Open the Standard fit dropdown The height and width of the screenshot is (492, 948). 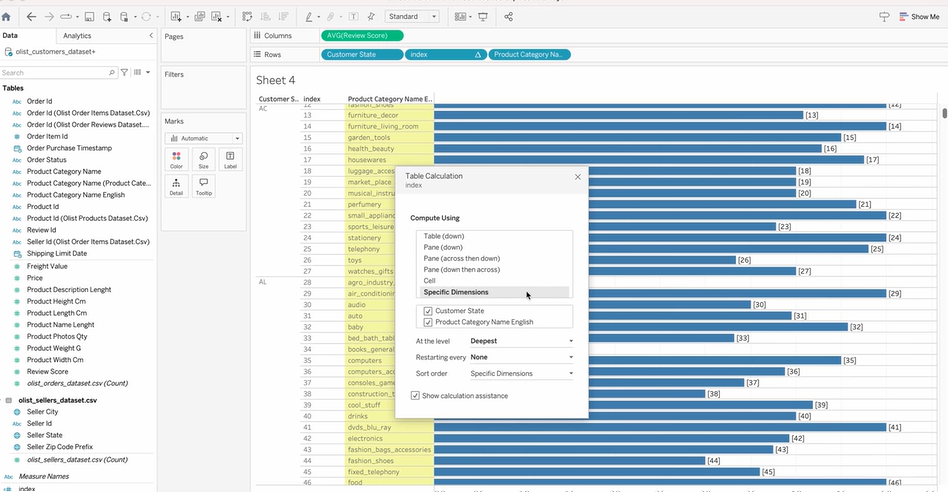412,17
